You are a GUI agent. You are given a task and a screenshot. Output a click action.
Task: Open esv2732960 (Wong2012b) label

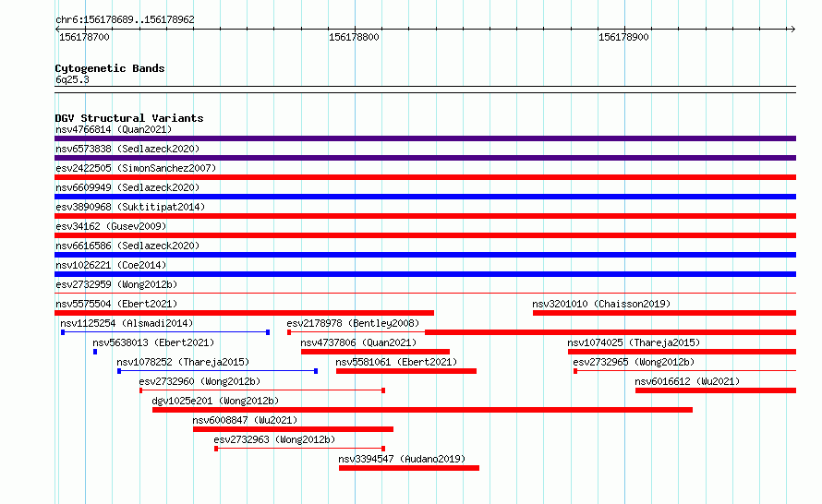[199, 381]
